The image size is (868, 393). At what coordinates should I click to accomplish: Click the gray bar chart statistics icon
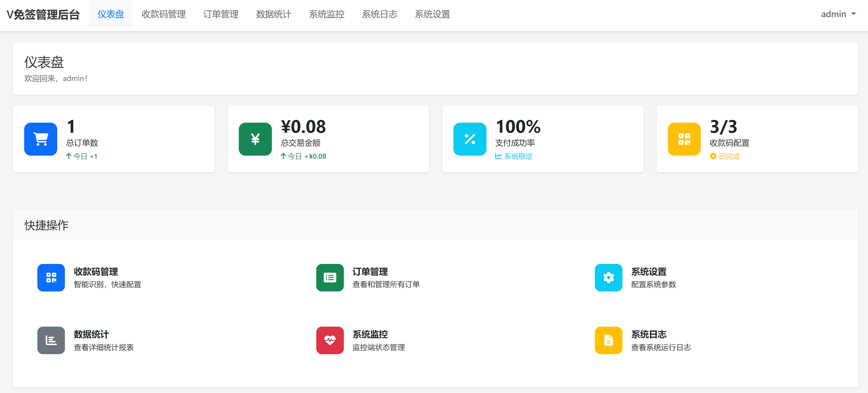tap(51, 340)
